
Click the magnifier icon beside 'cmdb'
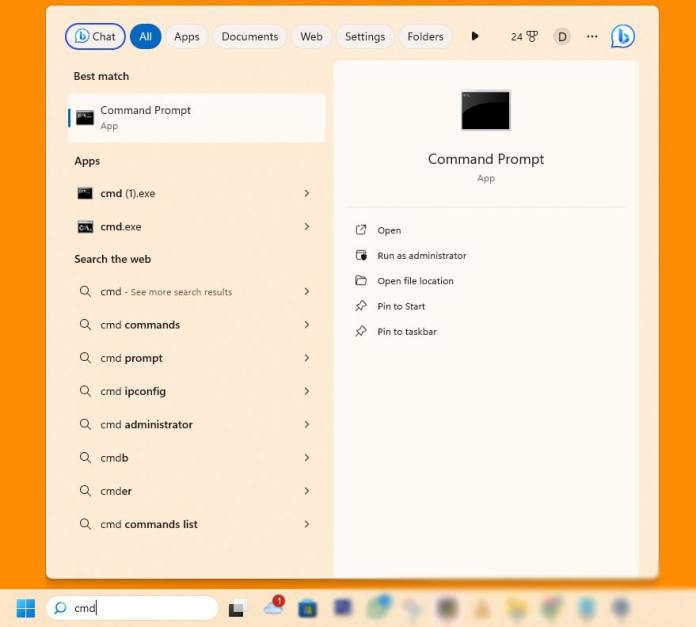pos(85,457)
